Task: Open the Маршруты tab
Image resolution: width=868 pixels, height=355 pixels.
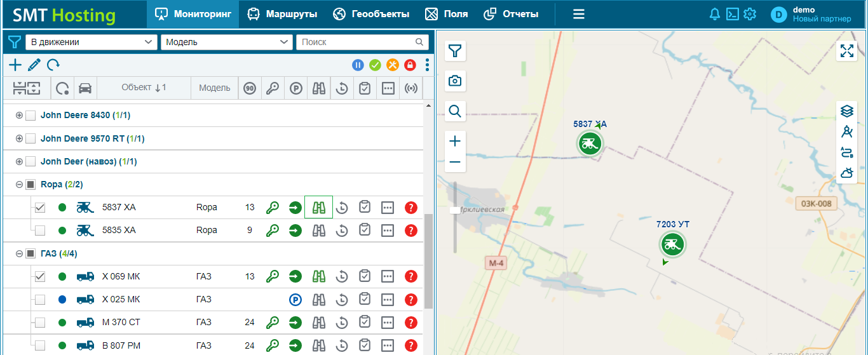Action: [282, 14]
